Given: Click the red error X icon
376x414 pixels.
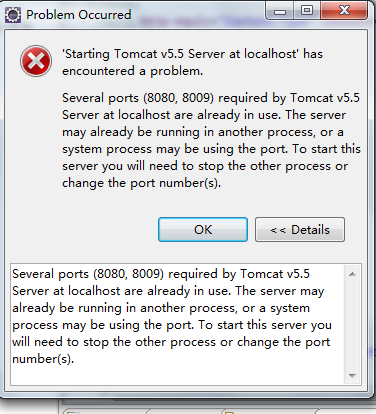Looking at the screenshot, I should coord(36,61).
